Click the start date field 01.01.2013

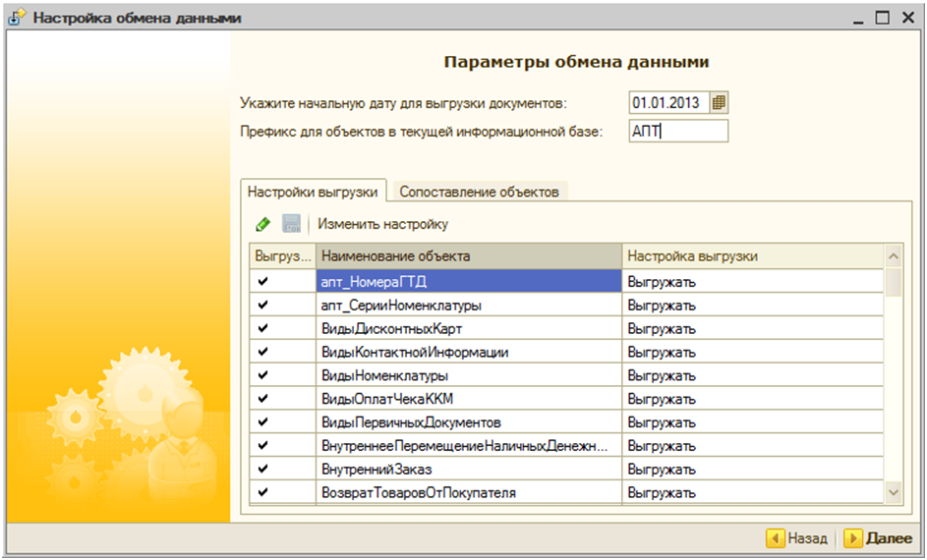[668, 102]
